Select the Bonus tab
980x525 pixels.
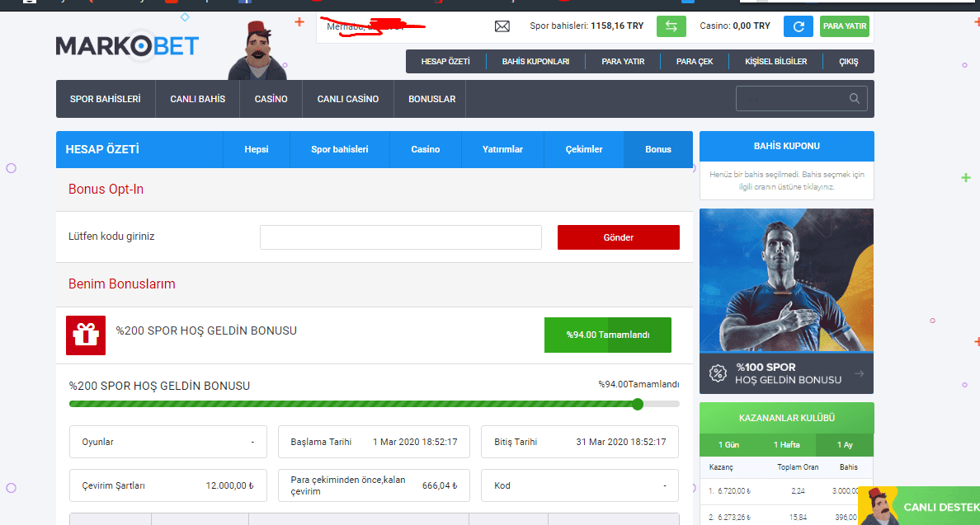pos(658,149)
